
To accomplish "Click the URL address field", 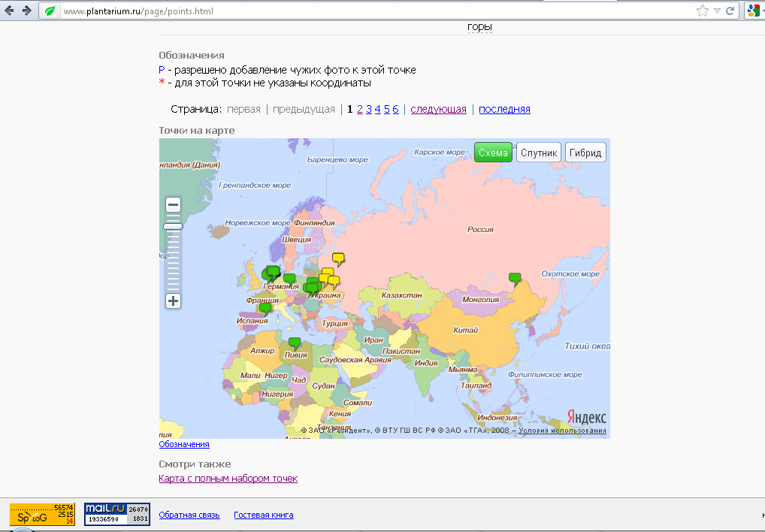I will [x=376, y=11].
